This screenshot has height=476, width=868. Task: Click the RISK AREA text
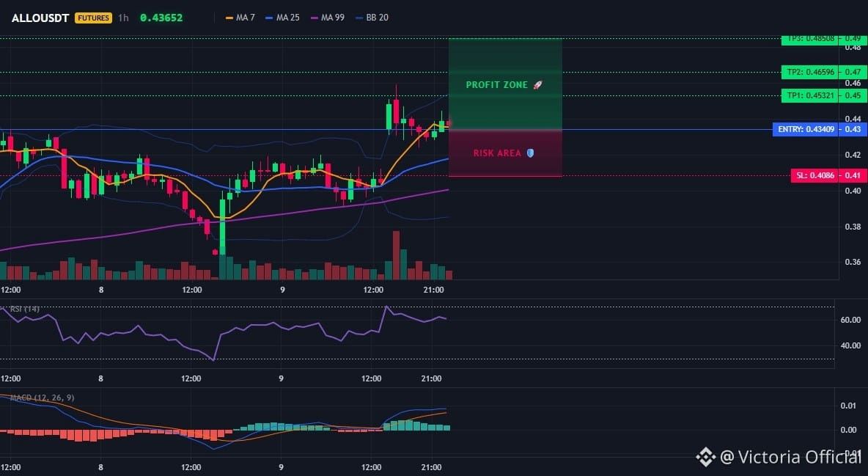click(497, 153)
